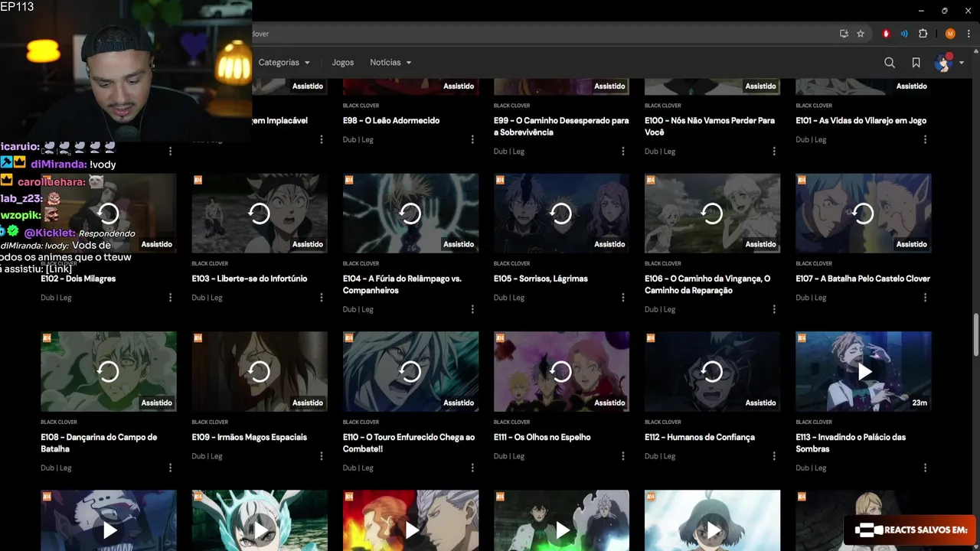The width and height of the screenshot is (980, 551).
Task: Open options menu for E112 episode
Action: [774, 456]
